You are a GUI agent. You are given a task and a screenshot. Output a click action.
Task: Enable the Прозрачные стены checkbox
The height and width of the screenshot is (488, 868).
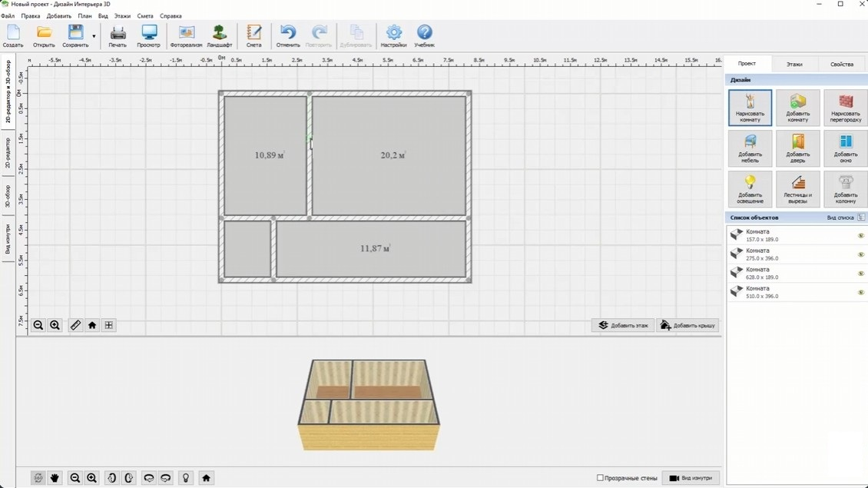click(600, 477)
